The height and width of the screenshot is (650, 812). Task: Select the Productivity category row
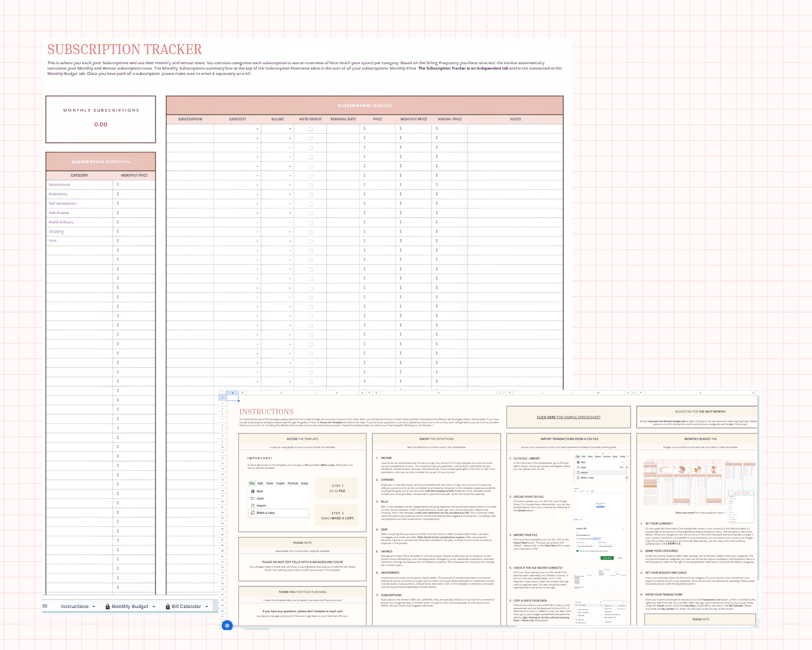[x=101, y=194]
